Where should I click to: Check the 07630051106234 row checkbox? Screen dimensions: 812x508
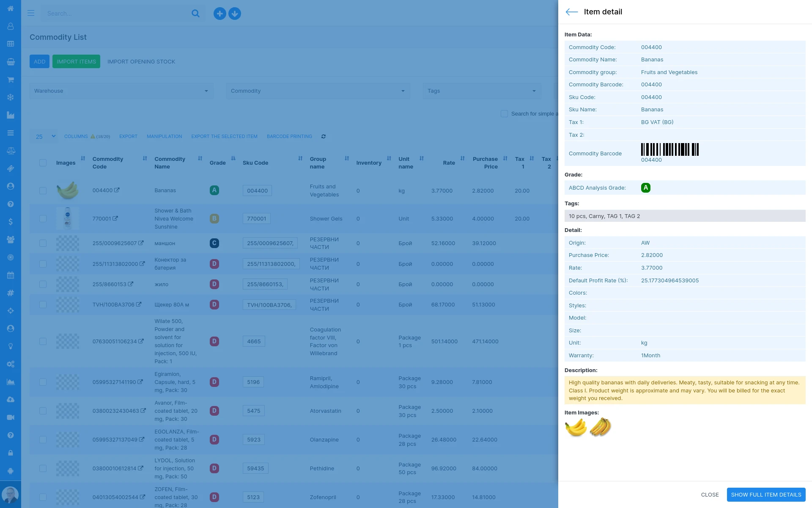pos(43,341)
